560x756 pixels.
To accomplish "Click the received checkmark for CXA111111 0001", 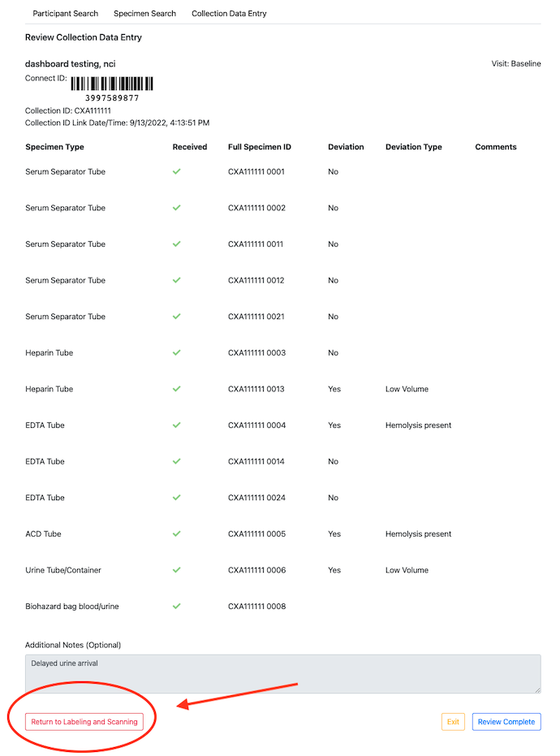I will coord(176,172).
